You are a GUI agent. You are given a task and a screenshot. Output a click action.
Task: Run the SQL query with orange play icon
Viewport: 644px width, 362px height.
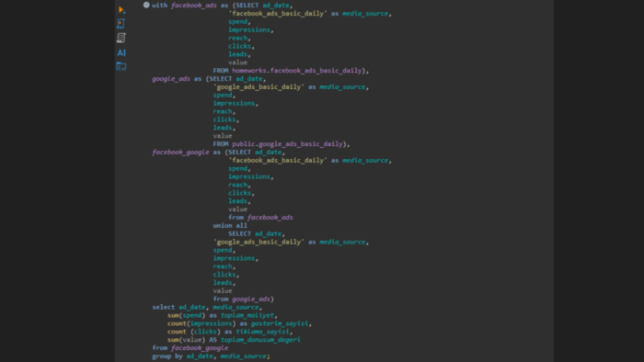tap(121, 10)
